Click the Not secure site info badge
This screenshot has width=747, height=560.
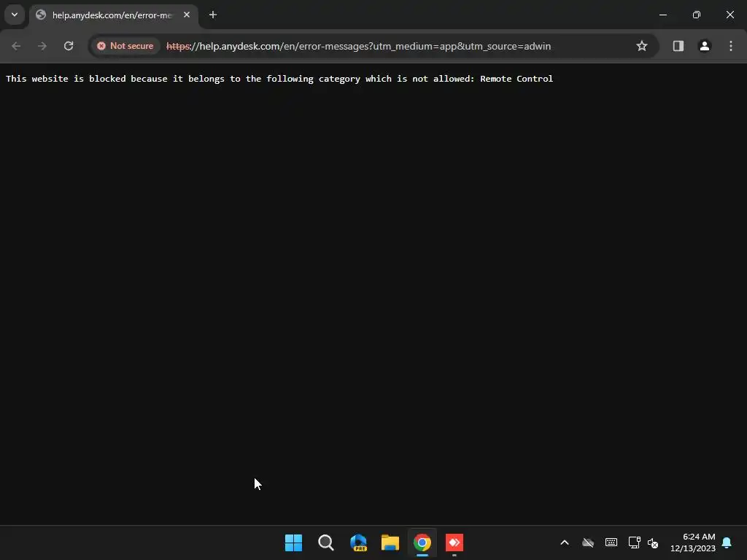(x=125, y=46)
